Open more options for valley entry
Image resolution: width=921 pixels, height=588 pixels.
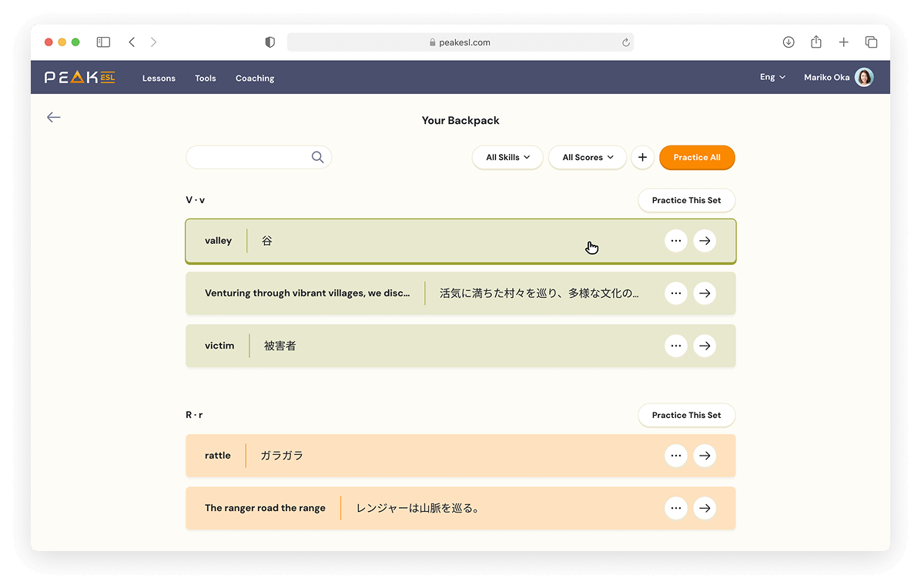(676, 241)
